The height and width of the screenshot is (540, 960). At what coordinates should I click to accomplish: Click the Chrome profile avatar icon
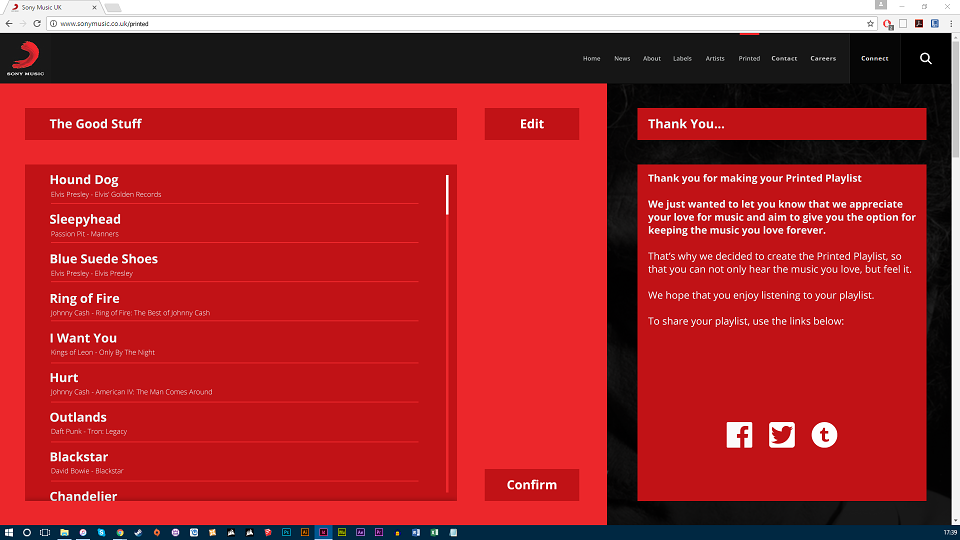(x=881, y=5)
